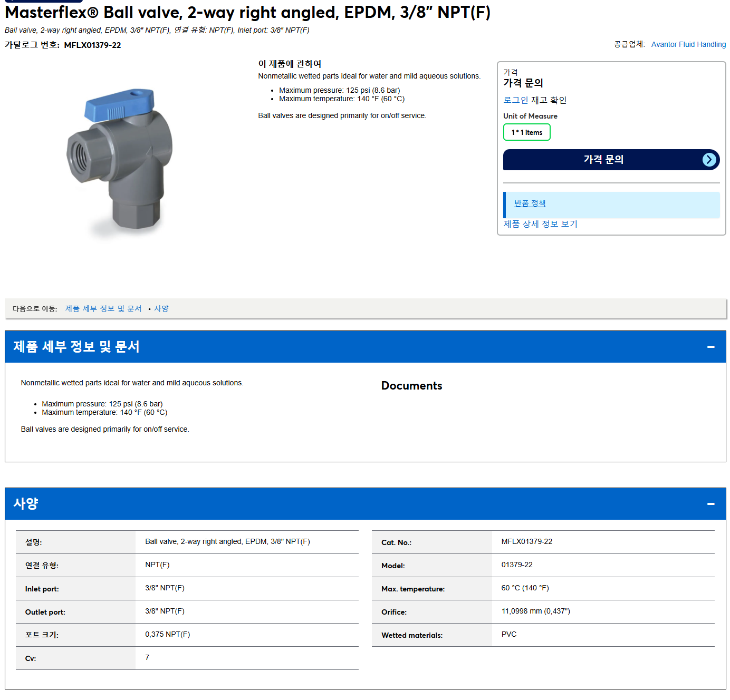Select the 1 * 1 items unit option
The height and width of the screenshot is (700, 730).
click(526, 132)
